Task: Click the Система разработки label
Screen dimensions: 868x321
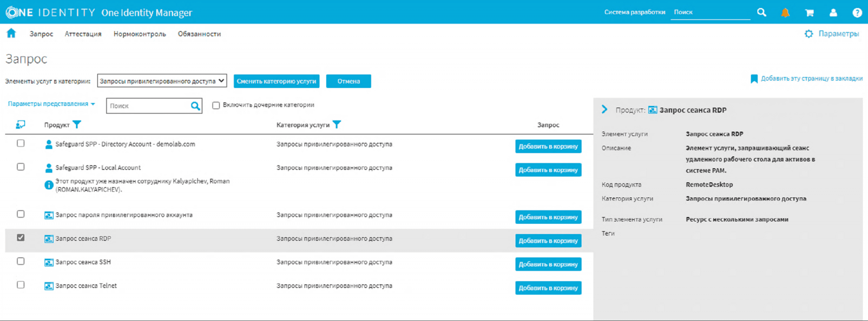Action: coord(635,12)
